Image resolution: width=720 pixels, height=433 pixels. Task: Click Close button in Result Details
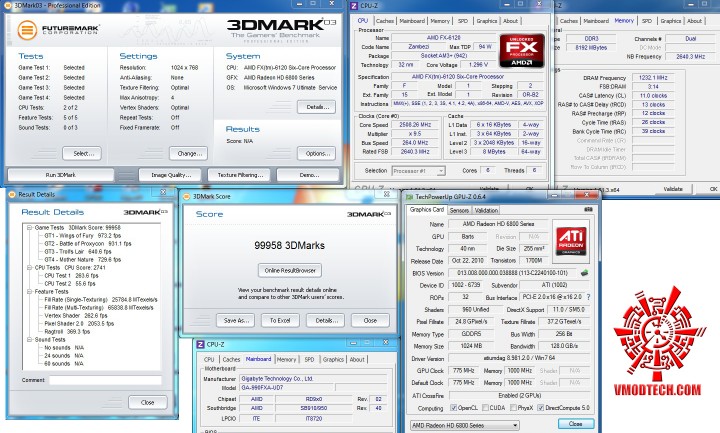(x=147, y=402)
